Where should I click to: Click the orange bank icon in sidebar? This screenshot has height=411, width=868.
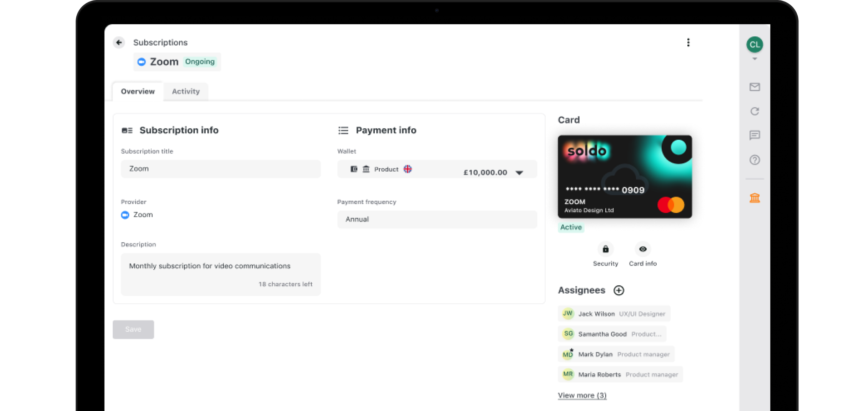coord(755,198)
